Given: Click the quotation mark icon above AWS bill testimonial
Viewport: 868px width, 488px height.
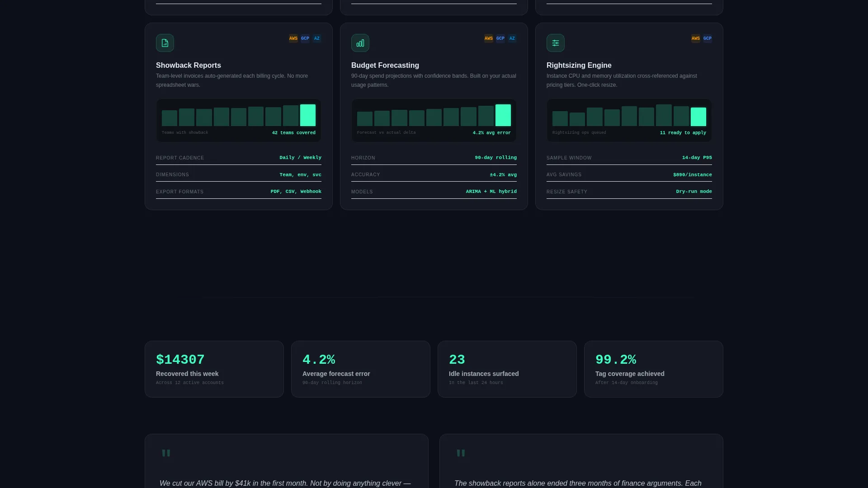Looking at the screenshot, I should point(166,453).
